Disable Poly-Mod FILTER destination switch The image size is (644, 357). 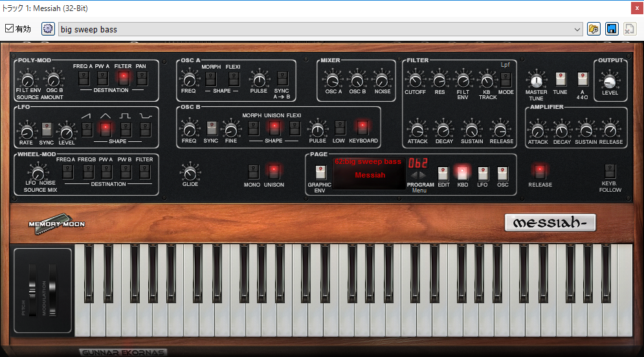(123, 77)
